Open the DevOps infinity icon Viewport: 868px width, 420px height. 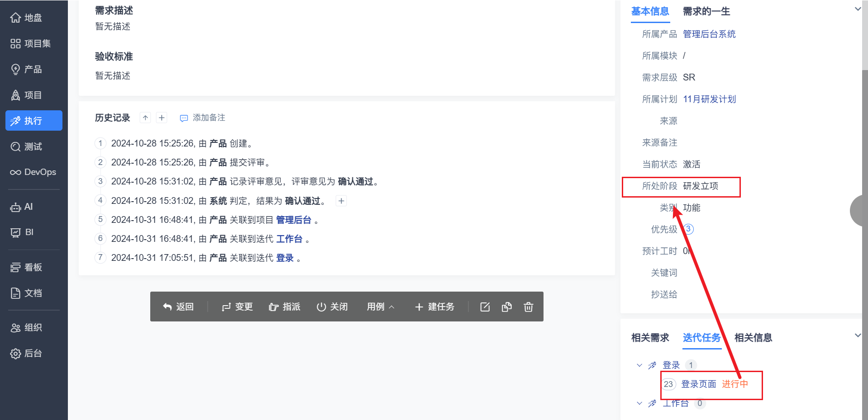[x=15, y=172]
